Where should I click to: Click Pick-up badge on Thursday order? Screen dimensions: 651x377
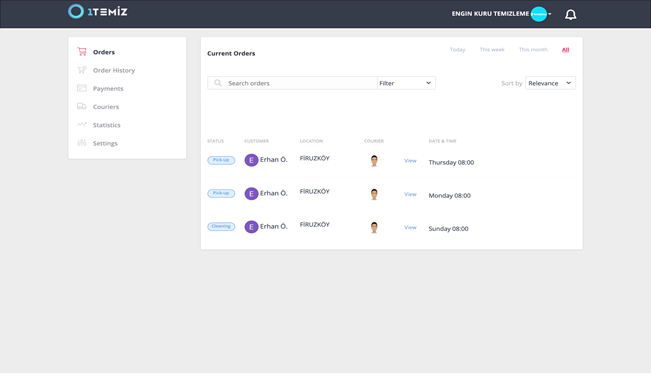point(221,160)
